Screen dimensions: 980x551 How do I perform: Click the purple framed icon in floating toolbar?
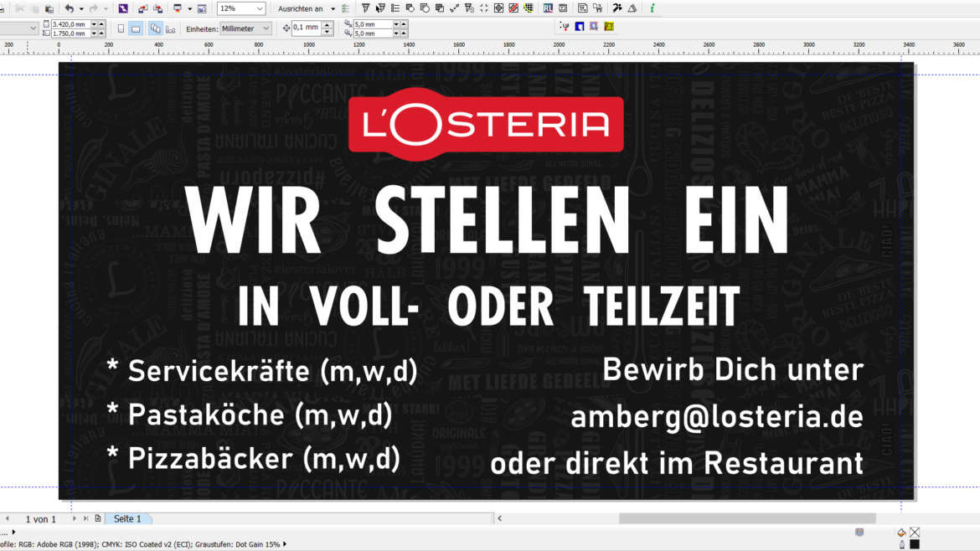click(x=594, y=26)
